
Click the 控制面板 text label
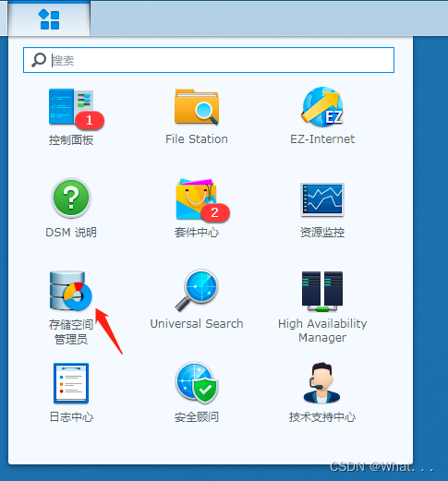point(71,140)
